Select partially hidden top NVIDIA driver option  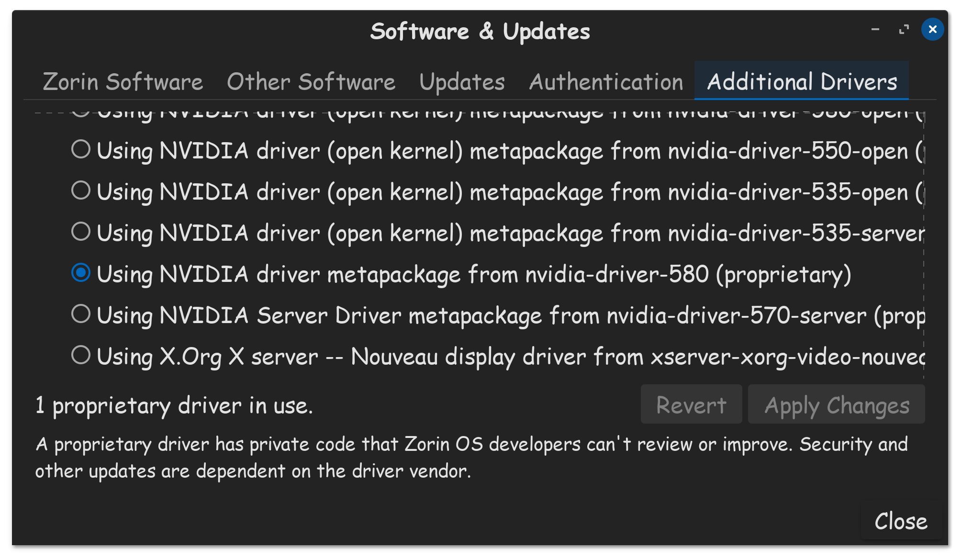81,113
